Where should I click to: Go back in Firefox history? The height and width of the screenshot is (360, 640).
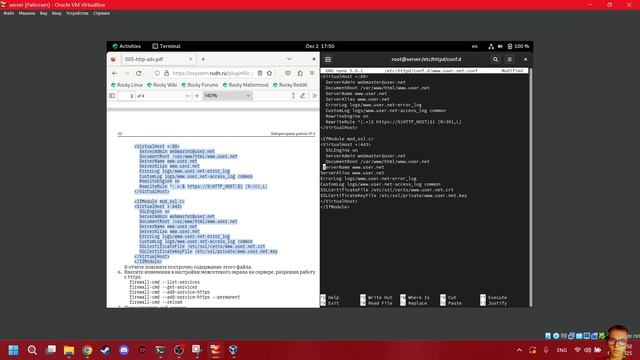[114, 73]
